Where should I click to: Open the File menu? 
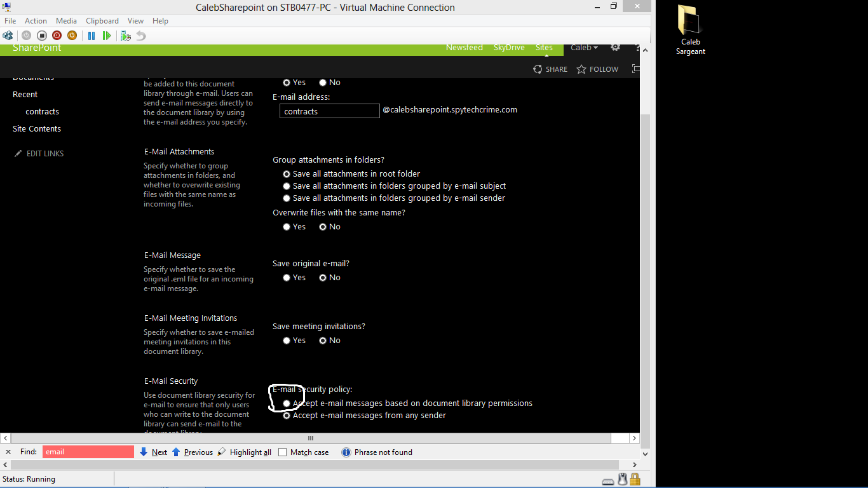10,21
